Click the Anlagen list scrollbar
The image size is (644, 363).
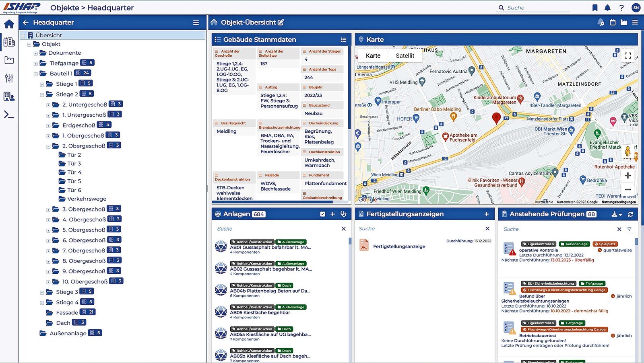(350, 241)
